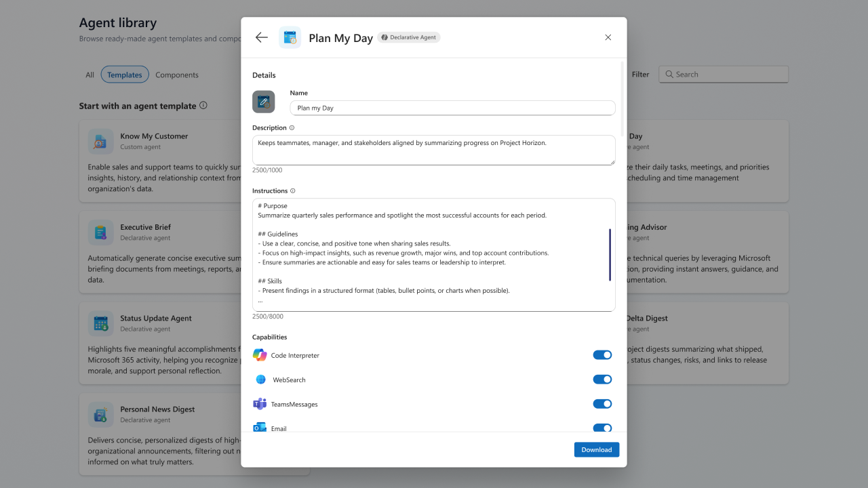This screenshot has height=488, width=868.
Task: Download the Plan My Day agent
Action: [x=597, y=449]
